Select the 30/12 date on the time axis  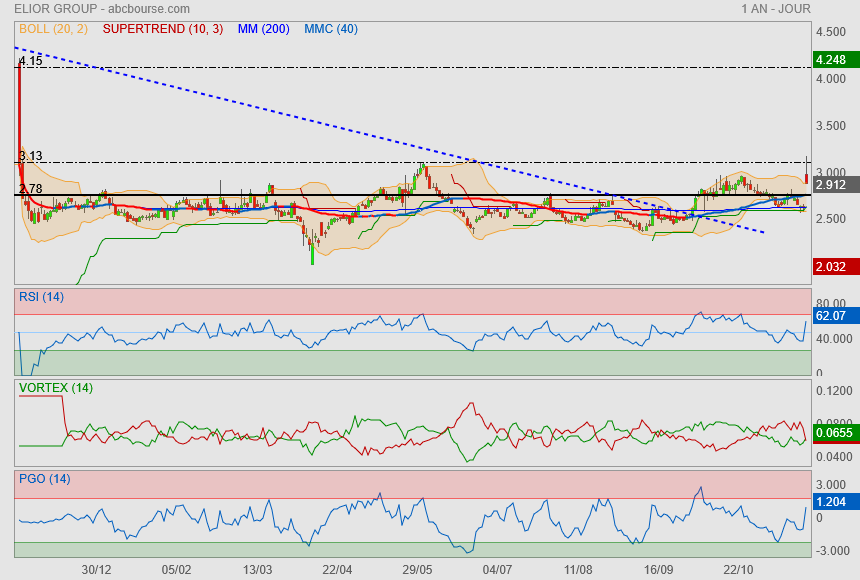(96, 569)
